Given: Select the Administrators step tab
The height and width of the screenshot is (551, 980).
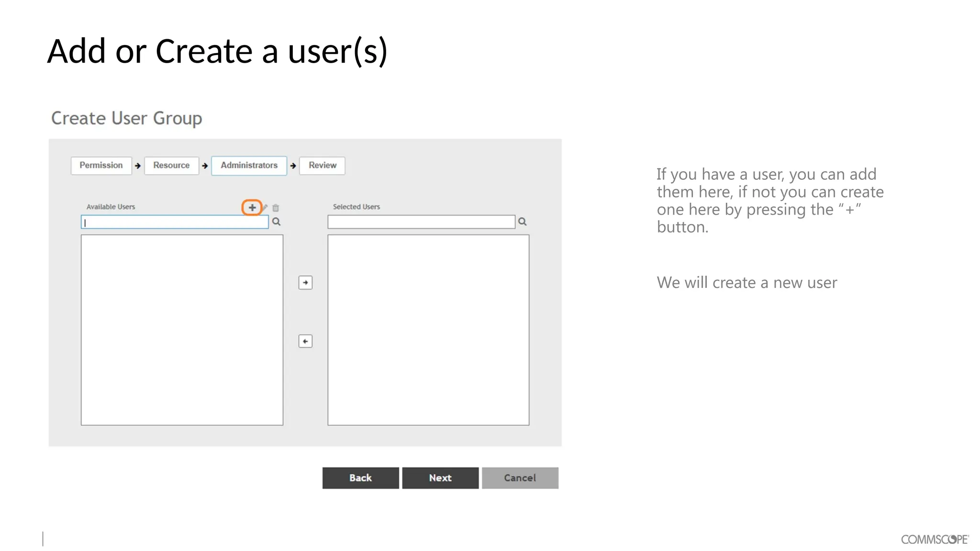Looking at the screenshot, I should pos(249,165).
